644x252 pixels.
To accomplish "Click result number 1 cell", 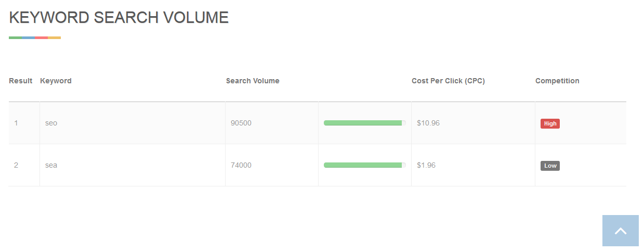I will (x=16, y=123).
